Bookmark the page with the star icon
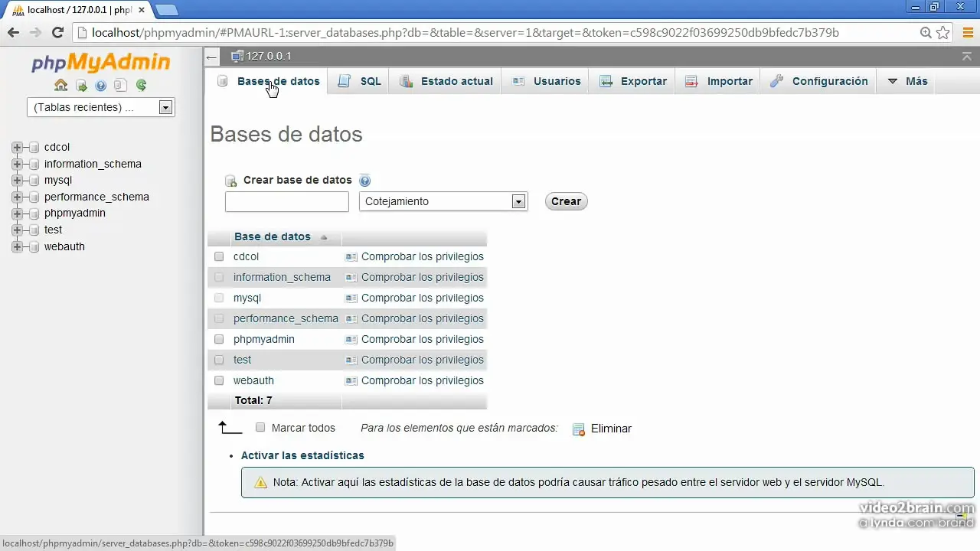 tap(943, 33)
